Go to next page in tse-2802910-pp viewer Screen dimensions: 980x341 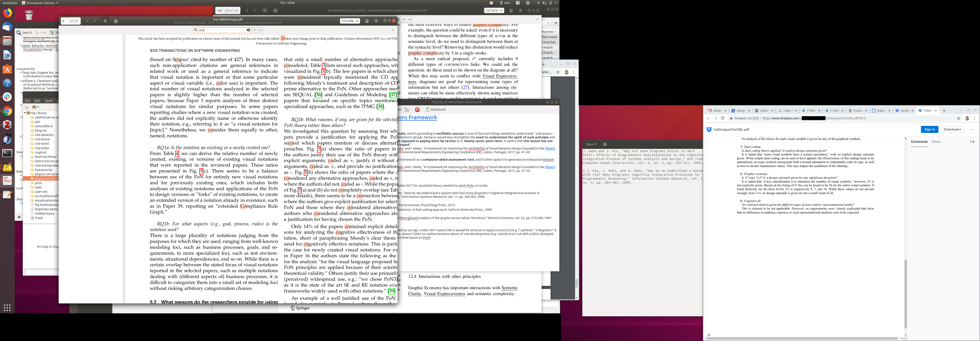coord(95,21)
